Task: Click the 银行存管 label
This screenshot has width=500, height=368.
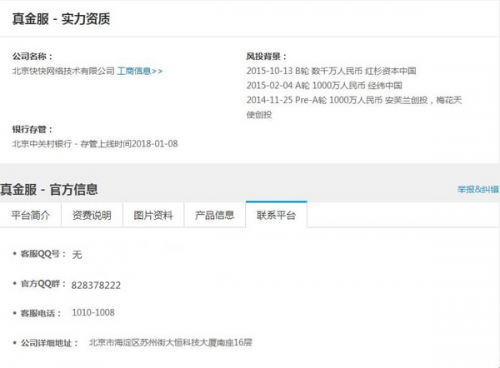Action: coord(32,129)
